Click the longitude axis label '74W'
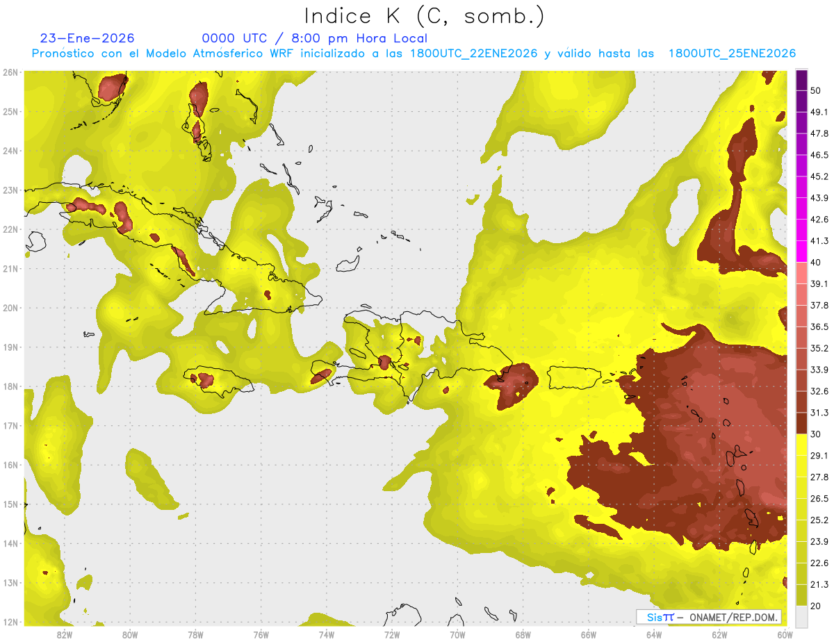 pyautogui.click(x=327, y=634)
